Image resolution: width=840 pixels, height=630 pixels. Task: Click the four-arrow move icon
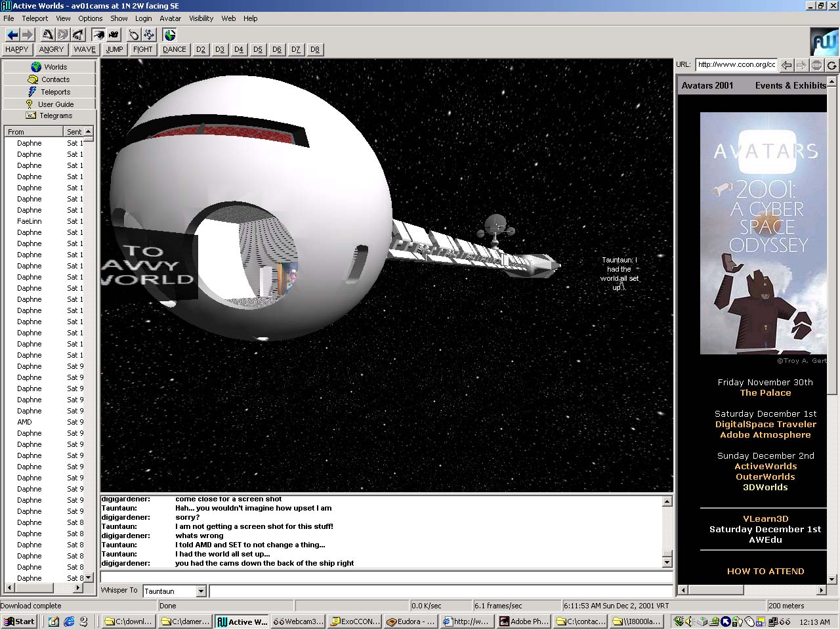coord(149,35)
